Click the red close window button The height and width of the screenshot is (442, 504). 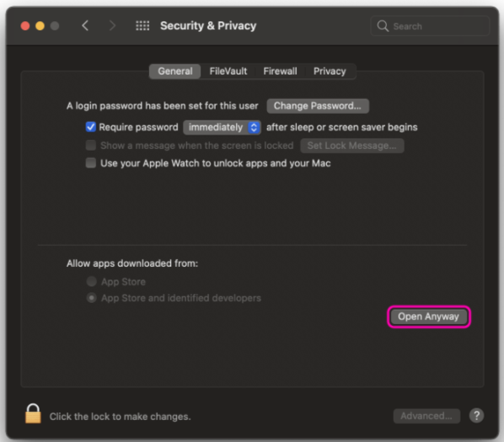25,26
